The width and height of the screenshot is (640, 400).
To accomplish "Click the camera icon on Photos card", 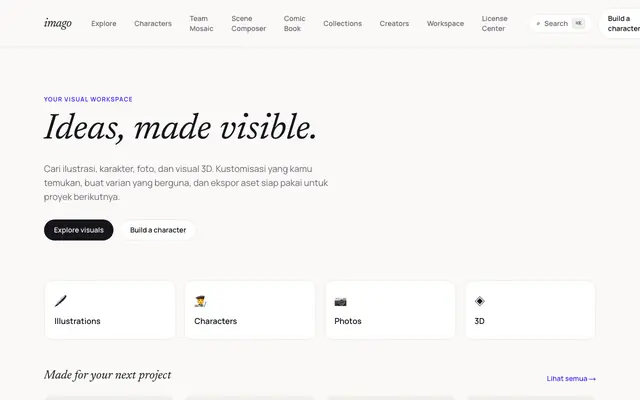I will click(340, 302).
